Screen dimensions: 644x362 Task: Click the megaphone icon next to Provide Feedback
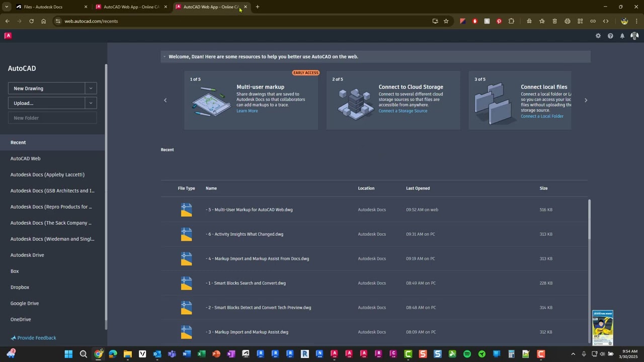coord(14,338)
